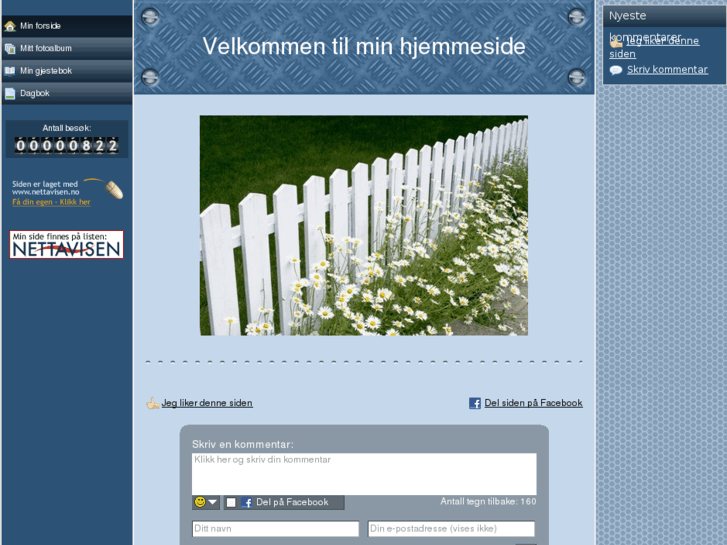The image size is (727, 545).
Task: Click the Nettavisen list banner
Action: pos(66,244)
